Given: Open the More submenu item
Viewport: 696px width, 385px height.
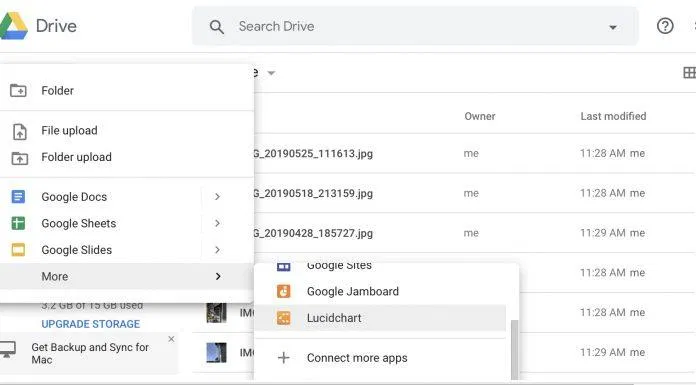Looking at the screenshot, I should (x=127, y=276).
